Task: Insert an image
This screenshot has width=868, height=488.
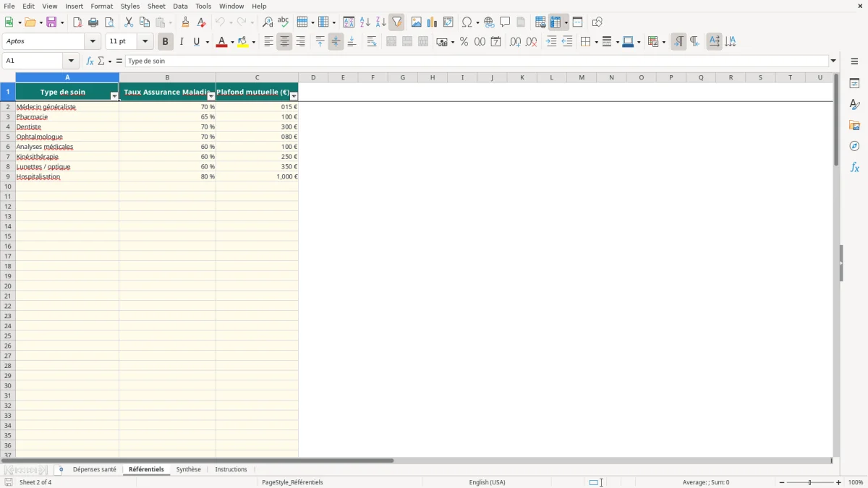Action: tap(417, 22)
